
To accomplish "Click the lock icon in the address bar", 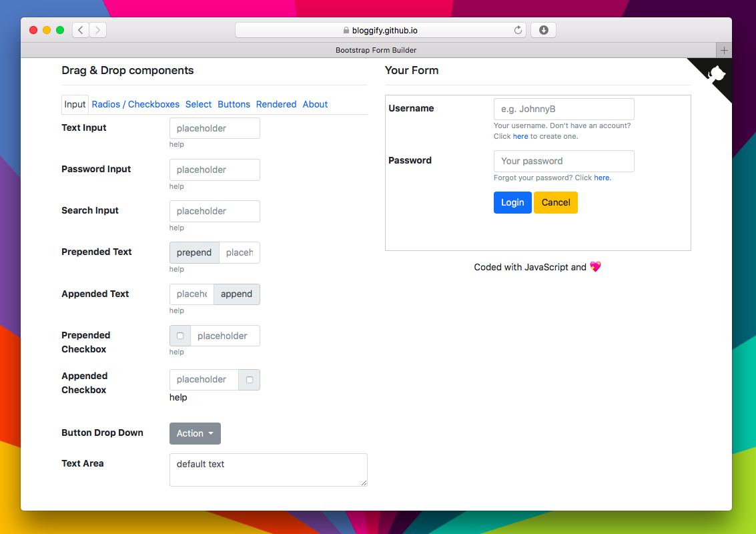I will click(x=346, y=30).
